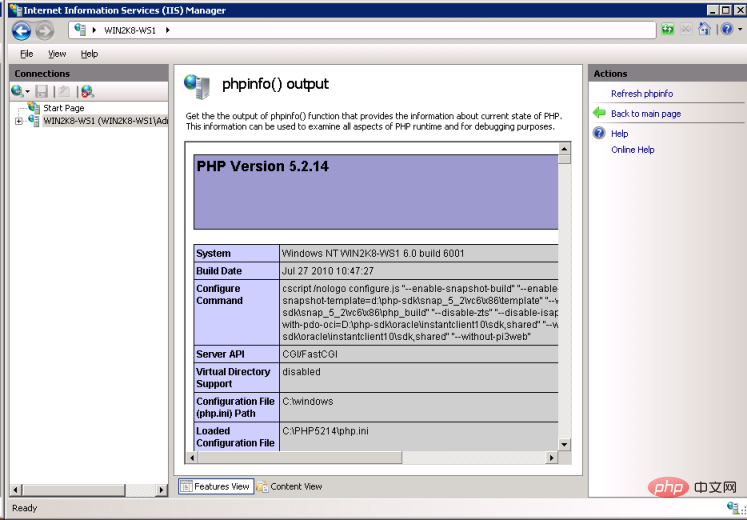The width and height of the screenshot is (747, 520).
Task: Click the Delete connection icon
Action: click(87, 91)
